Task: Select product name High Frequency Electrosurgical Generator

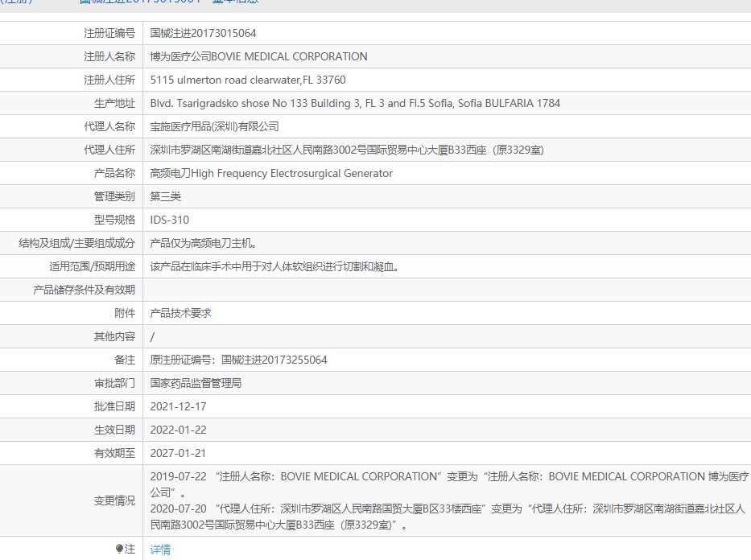Action: [271, 173]
